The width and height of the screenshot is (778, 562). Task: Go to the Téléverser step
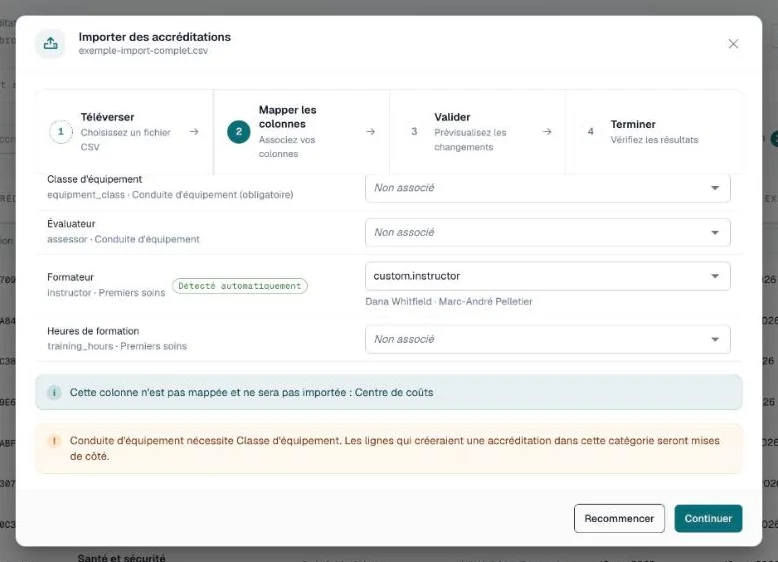tap(124, 132)
